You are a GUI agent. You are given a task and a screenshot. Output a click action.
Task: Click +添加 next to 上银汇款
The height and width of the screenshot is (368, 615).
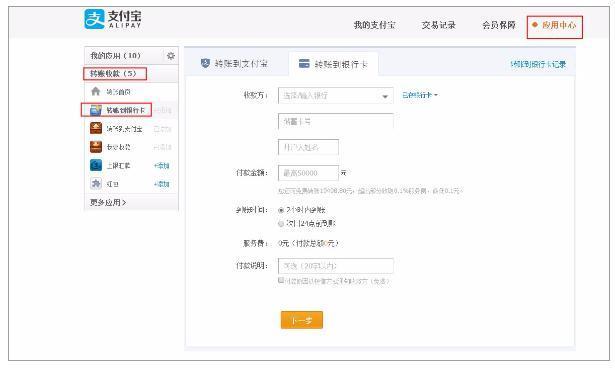[x=162, y=166]
